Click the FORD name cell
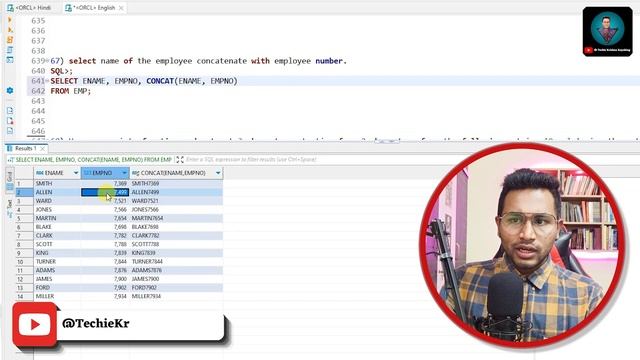This screenshot has width=640, height=360. point(57,288)
